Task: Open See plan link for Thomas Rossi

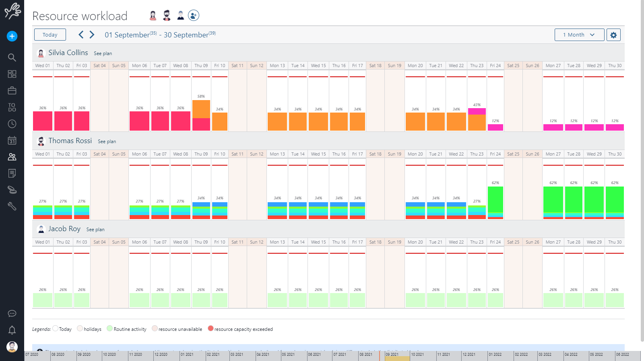Action: pos(107,142)
